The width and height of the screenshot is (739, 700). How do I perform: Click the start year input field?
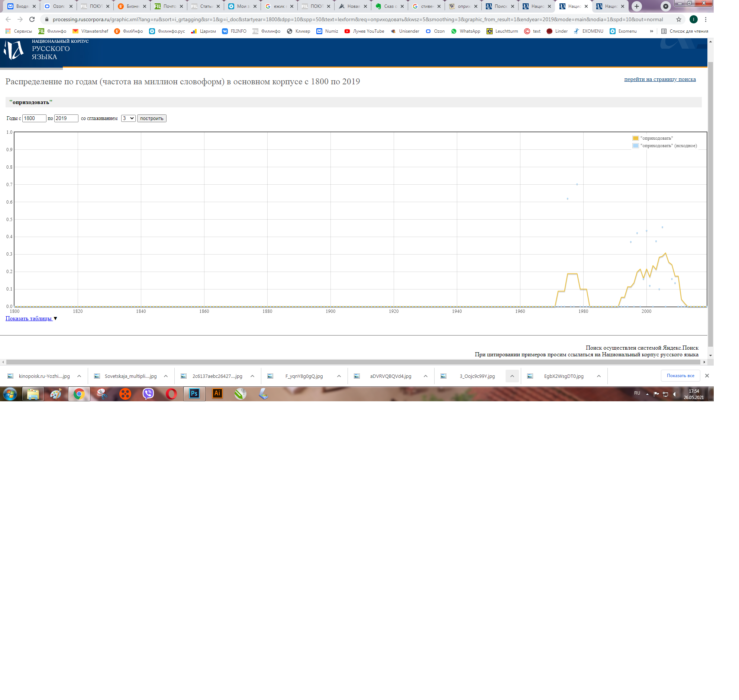34,118
